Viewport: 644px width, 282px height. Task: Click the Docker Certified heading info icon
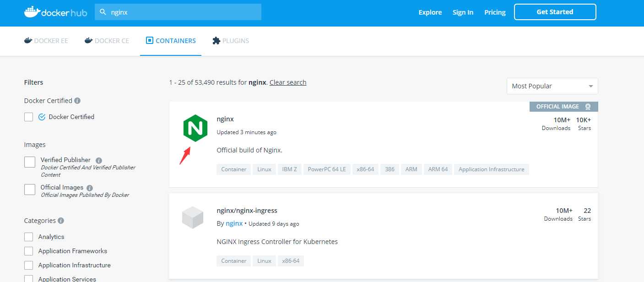(77, 101)
